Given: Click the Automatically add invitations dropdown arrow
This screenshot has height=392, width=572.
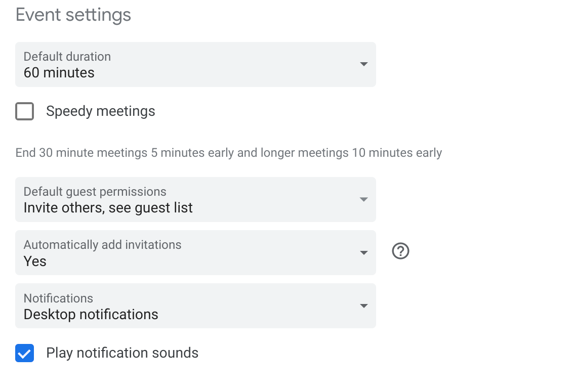Looking at the screenshot, I should click(x=363, y=252).
